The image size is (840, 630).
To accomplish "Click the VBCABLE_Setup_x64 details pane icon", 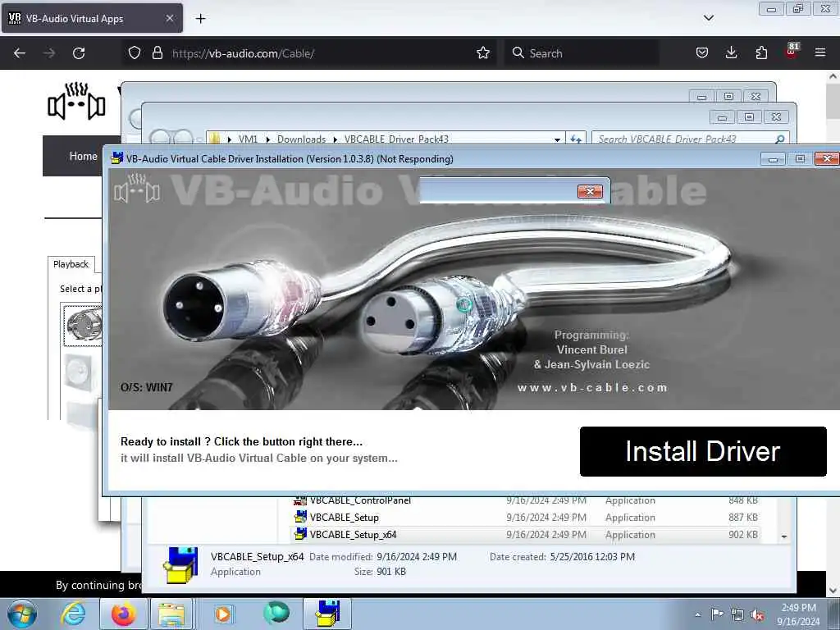I will 180,564.
